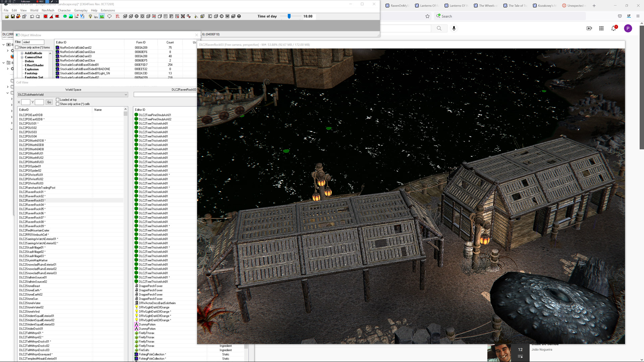
Task: Click the speech bubble dialogue icon
Action: (109, 16)
